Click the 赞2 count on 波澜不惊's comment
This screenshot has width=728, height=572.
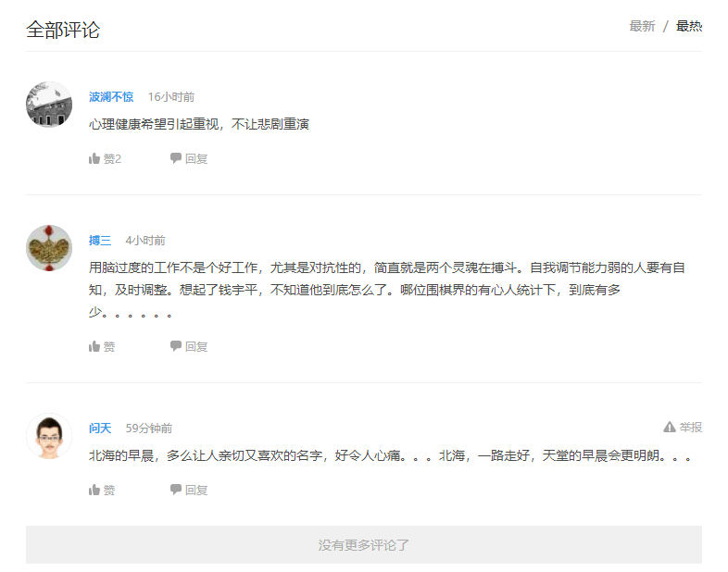pos(112,158)
